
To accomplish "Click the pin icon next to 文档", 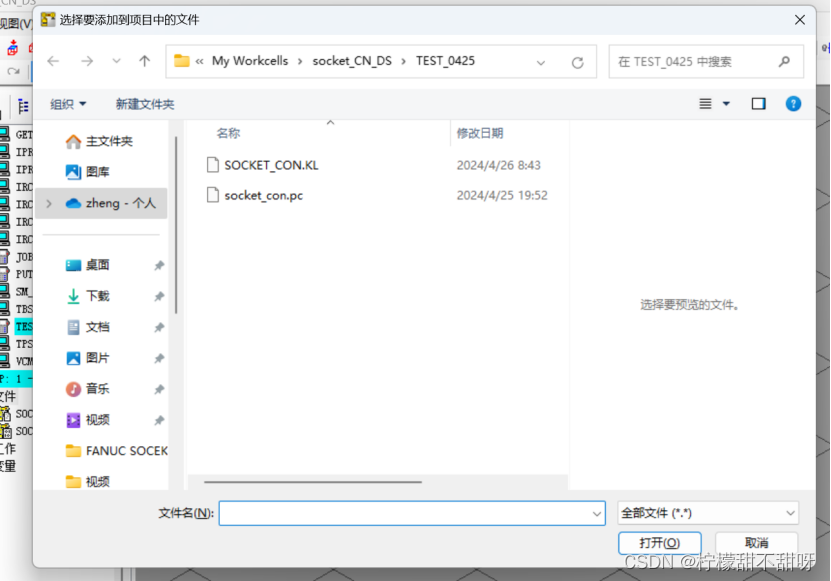I will [159, 327].
